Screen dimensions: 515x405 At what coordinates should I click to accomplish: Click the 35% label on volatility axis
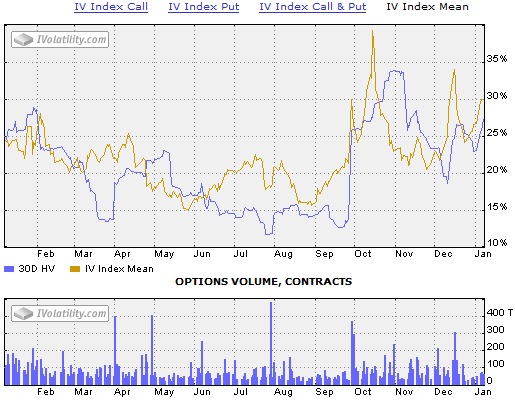(497, 59)
